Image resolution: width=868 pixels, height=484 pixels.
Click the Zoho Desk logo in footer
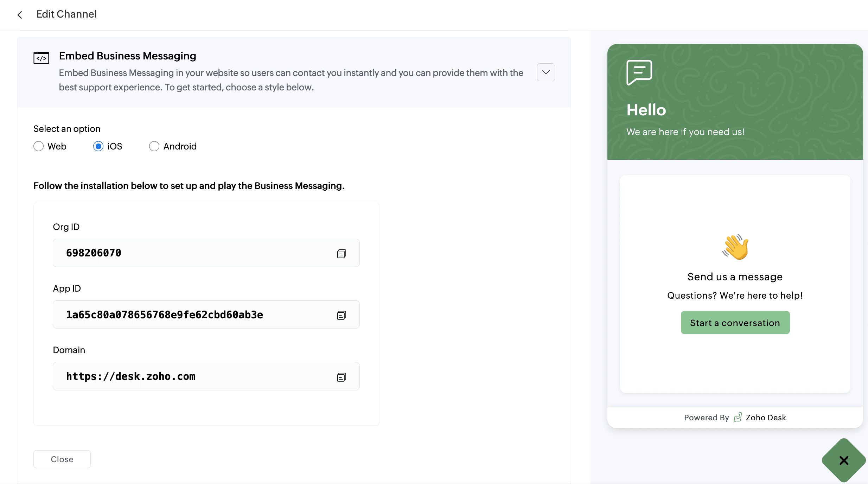click(x=738, y=418)
